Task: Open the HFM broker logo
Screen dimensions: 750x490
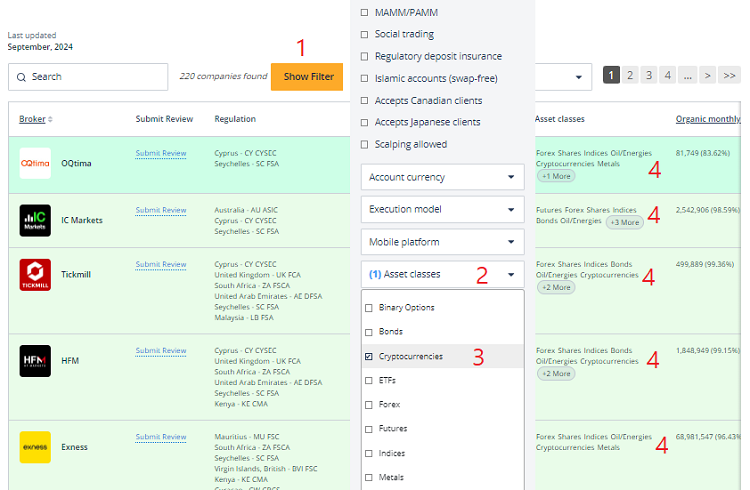Action: pyautogui.click(x=35, y=361)
